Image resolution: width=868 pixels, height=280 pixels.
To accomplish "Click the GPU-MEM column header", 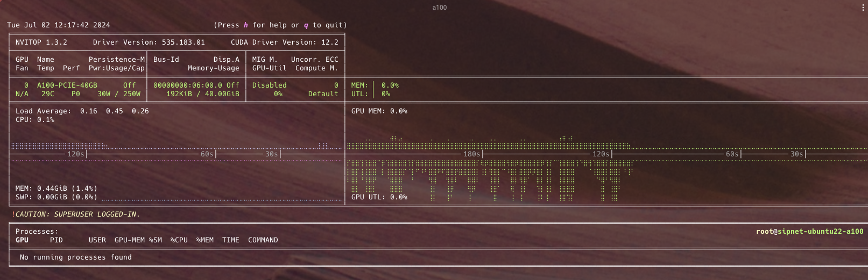I will click(x=129, y=240).
